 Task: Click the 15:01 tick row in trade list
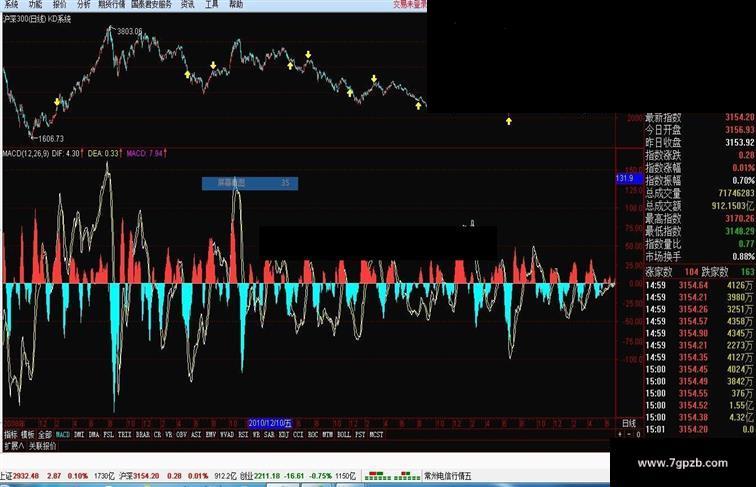point(700,429)
